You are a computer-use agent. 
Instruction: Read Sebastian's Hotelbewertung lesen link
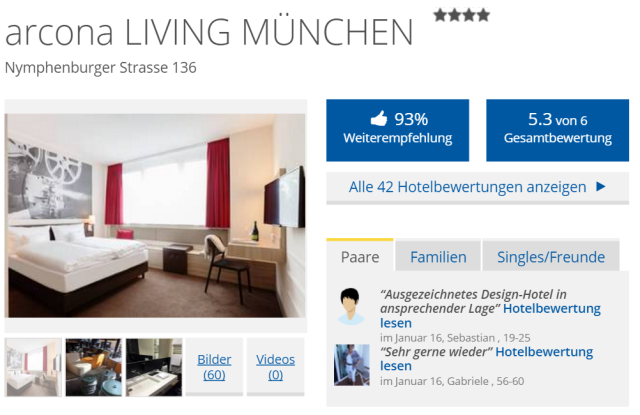[490, 315]
